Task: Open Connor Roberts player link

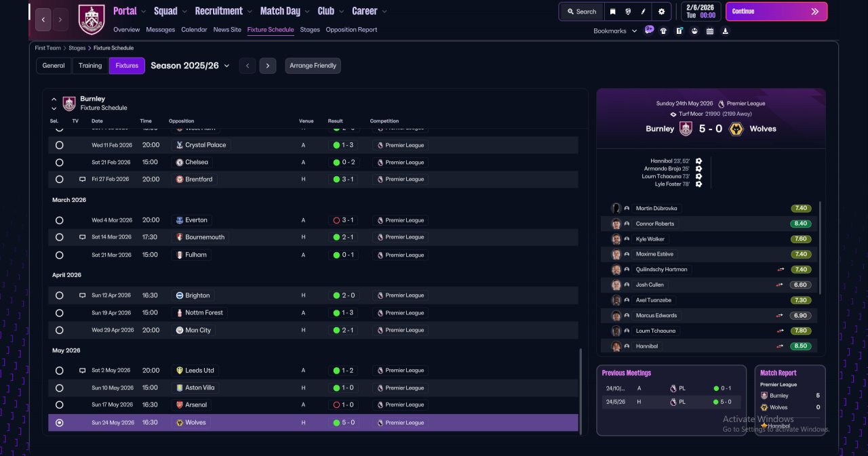Action: point(655,224)
